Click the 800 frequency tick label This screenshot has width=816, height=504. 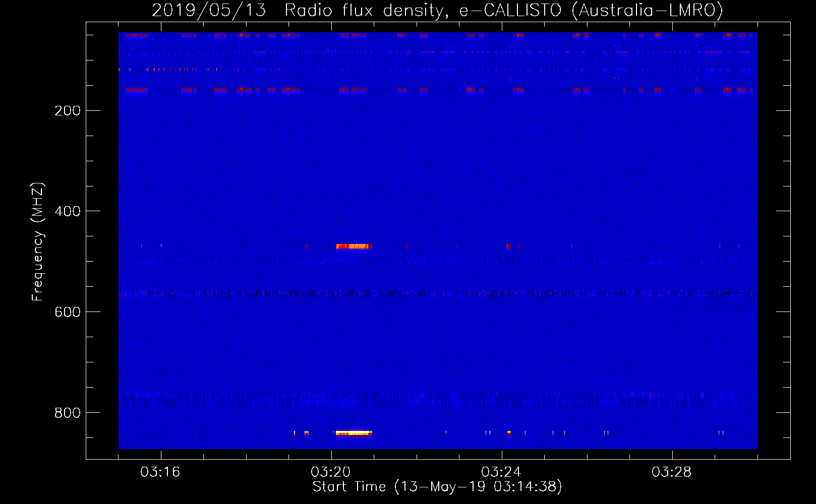(68, 413)
